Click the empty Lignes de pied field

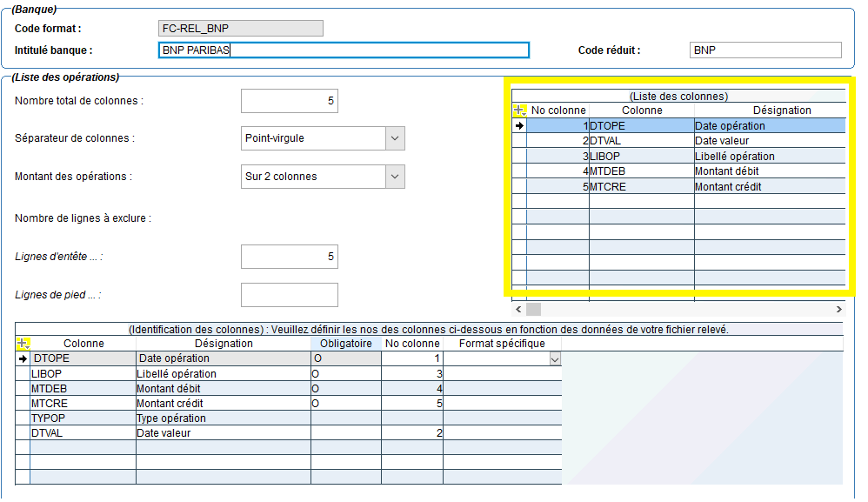click(290, 295)
